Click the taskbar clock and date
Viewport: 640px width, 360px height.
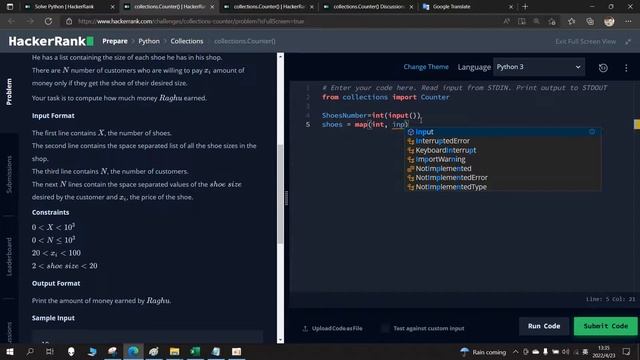point(603,351)
